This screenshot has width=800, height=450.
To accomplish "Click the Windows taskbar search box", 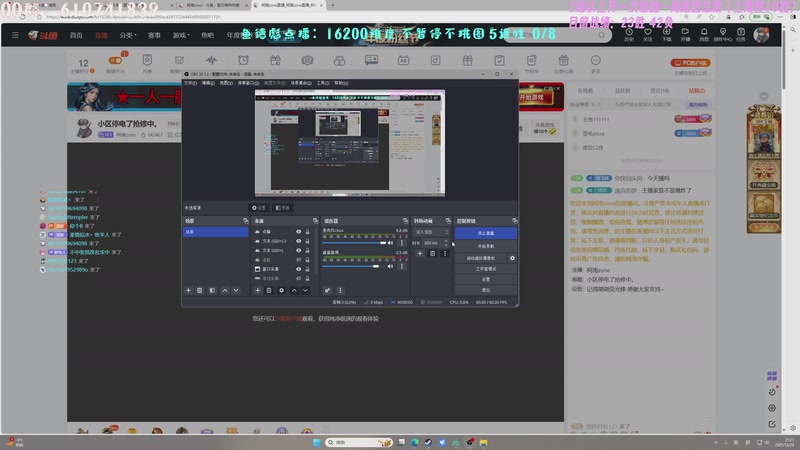I will pos(359,442).
